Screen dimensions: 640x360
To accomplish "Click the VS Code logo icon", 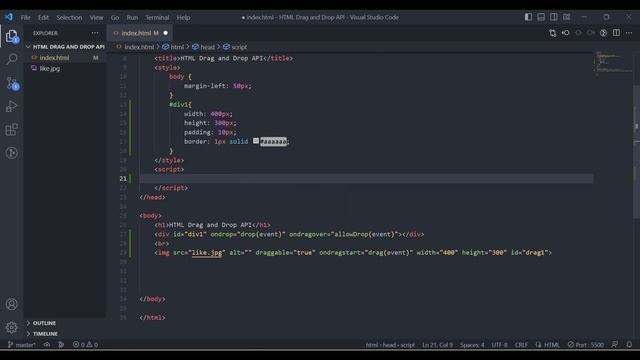I will point(9,17).
